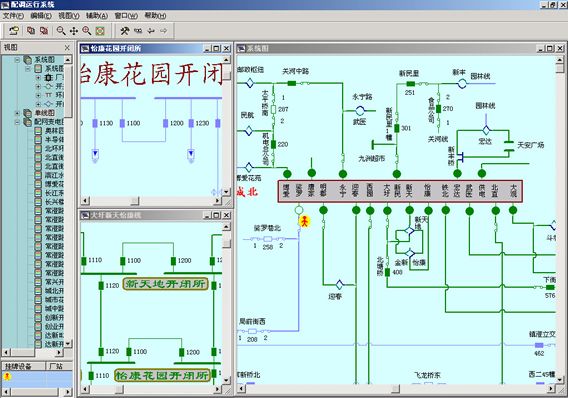The height and width of the screenshot is (398, 568).
Task: Click the system diagram horizontal scrollbar thumb
Action: (396, 389)
